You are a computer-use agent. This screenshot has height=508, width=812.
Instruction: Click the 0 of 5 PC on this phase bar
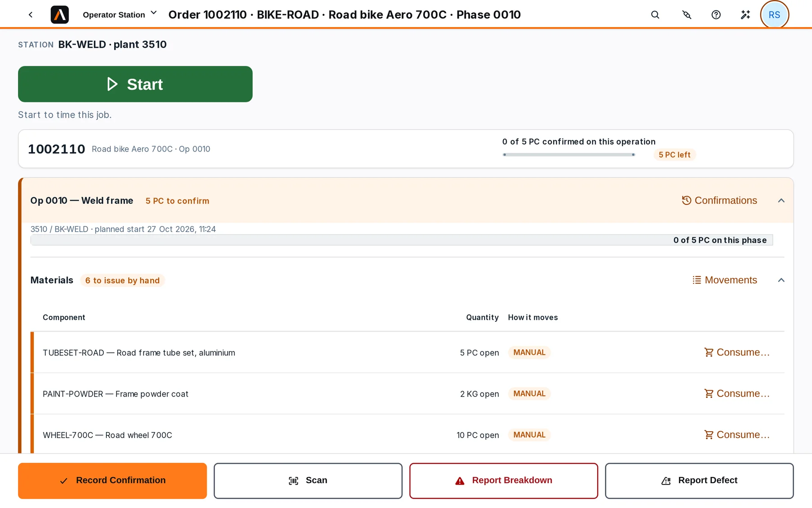pyautogui.click(x=401, y=240)
